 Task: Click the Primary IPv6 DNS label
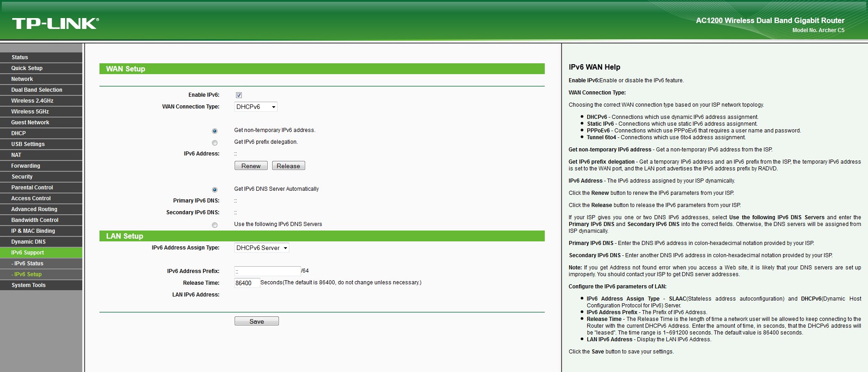(x=196, y=201)
